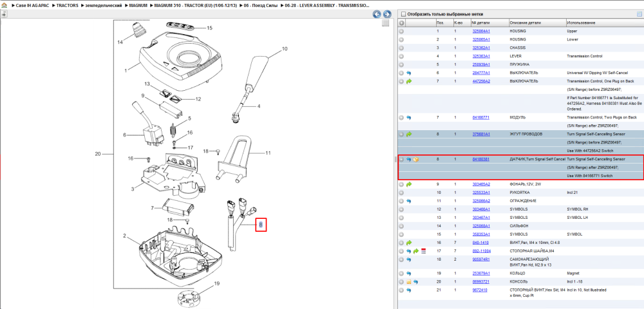This screenshot has width=644, height=309.
Task: Click the panel collapse icon below the home icon
Action: [4, 14]
